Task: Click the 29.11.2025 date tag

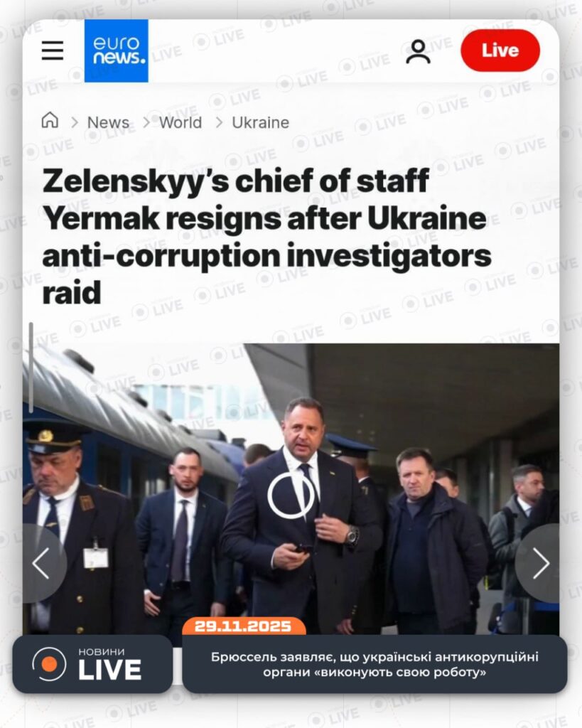Action: pos(244,626)
